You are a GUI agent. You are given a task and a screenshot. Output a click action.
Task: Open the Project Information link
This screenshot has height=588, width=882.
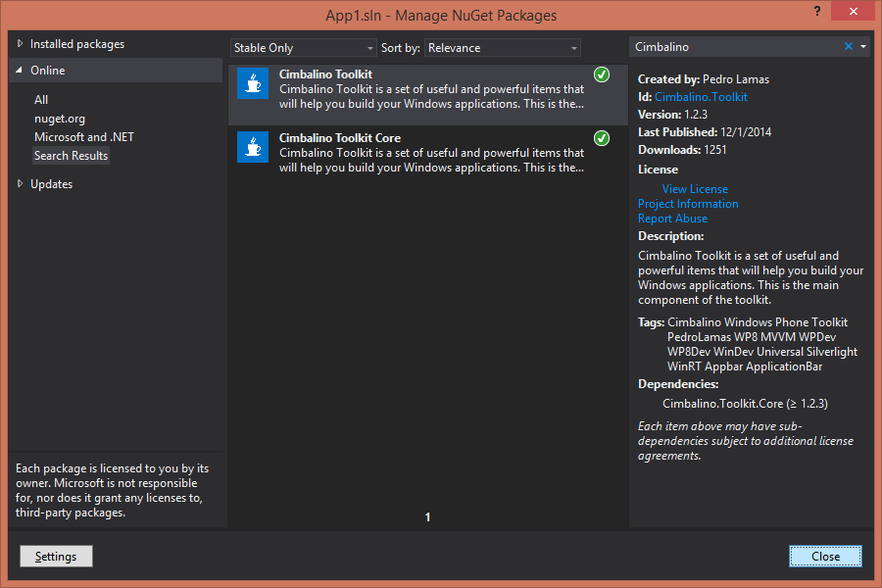(688, 204)
